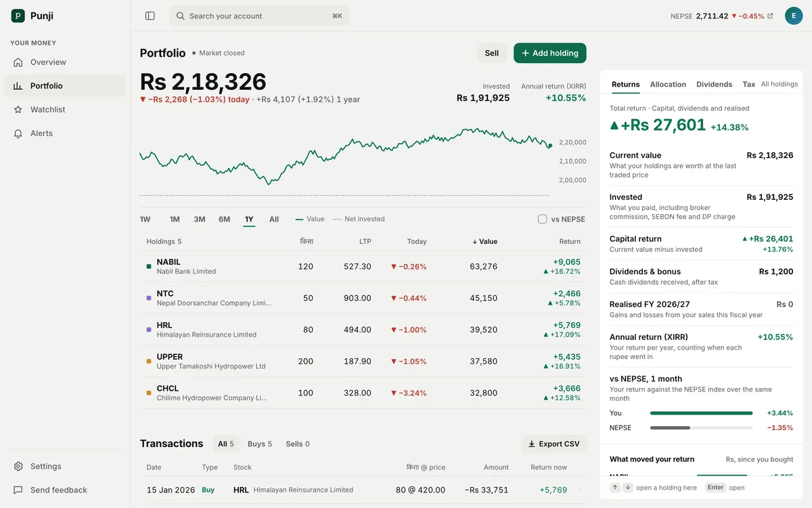This screenshot has width=812, height=508.
Task: Open the Tax tab
Action: (748, 85)
